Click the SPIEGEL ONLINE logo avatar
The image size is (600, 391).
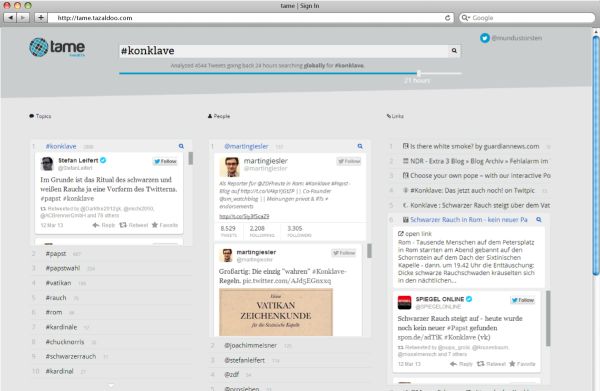[404, 302]
